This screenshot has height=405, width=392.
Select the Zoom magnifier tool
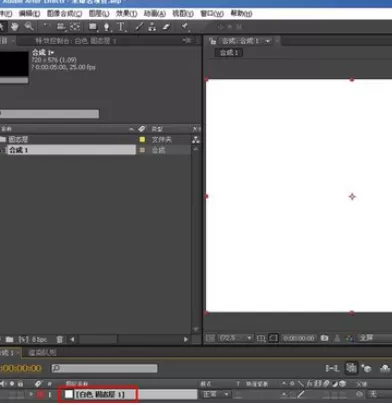[29, 26]
